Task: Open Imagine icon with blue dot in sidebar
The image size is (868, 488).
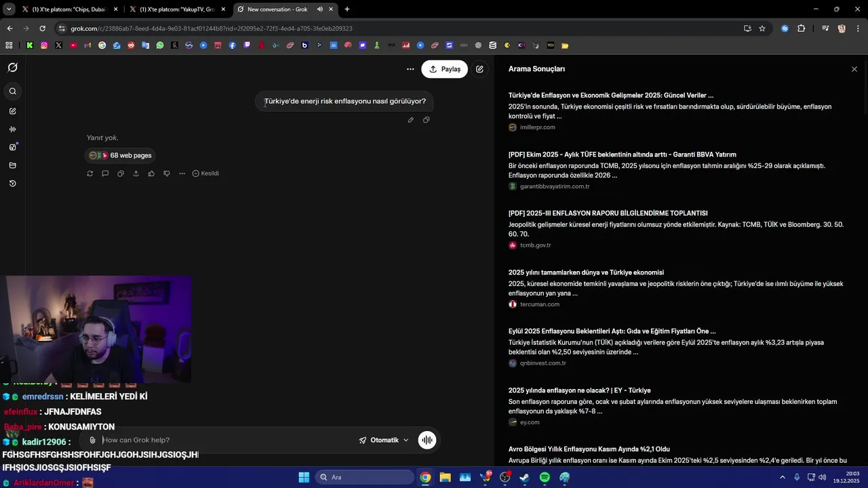Action: 12,147
